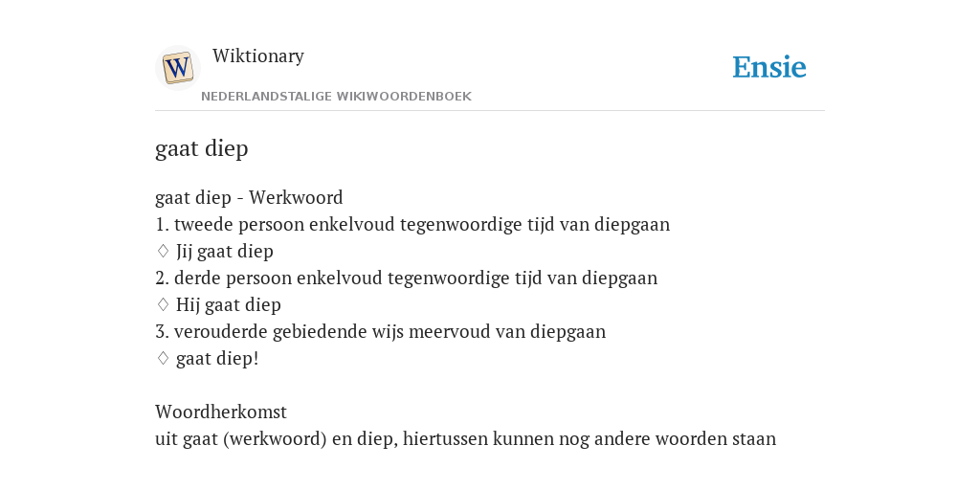Viewport: 980px width, 490px height.
Task: Click the Woordherkomst section label
Action: pyautogui.click(x=221, y=412)
